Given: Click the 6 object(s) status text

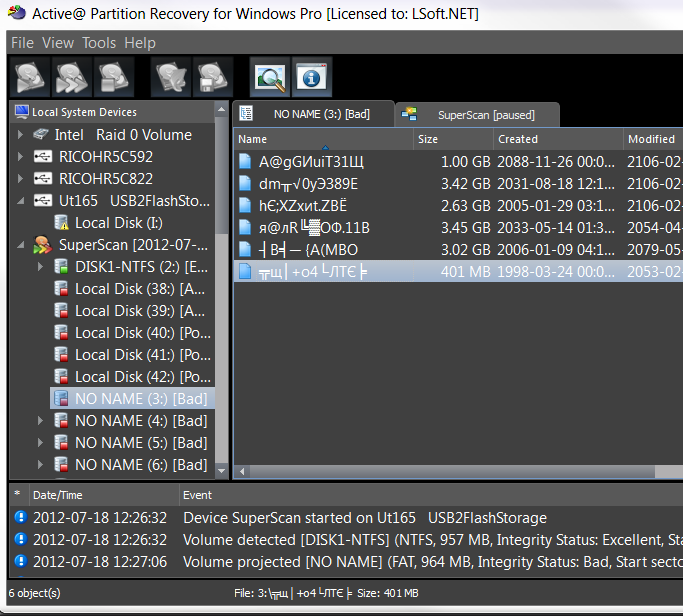Looking at the screenshot, I should pos(34,593).
